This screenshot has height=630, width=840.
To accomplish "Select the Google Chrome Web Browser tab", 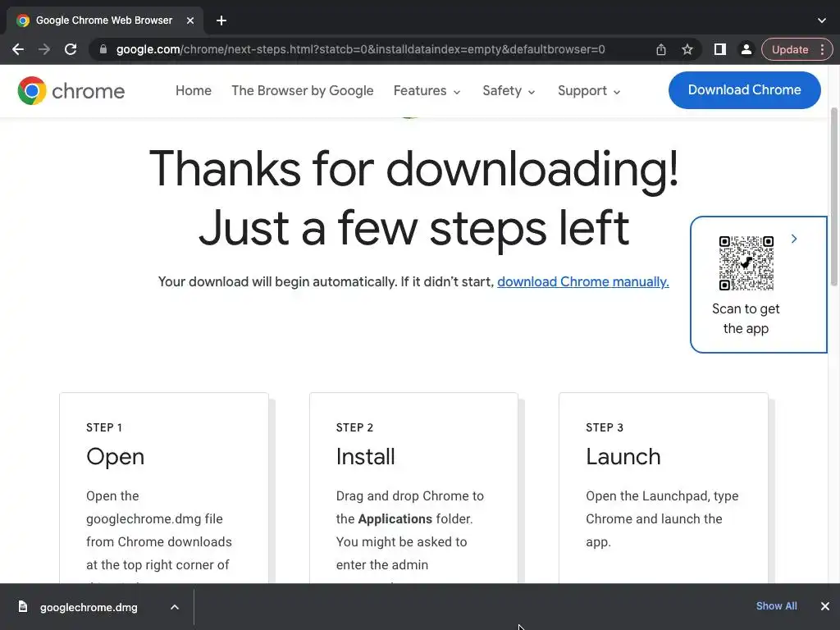I will click(x=104, y=21).
